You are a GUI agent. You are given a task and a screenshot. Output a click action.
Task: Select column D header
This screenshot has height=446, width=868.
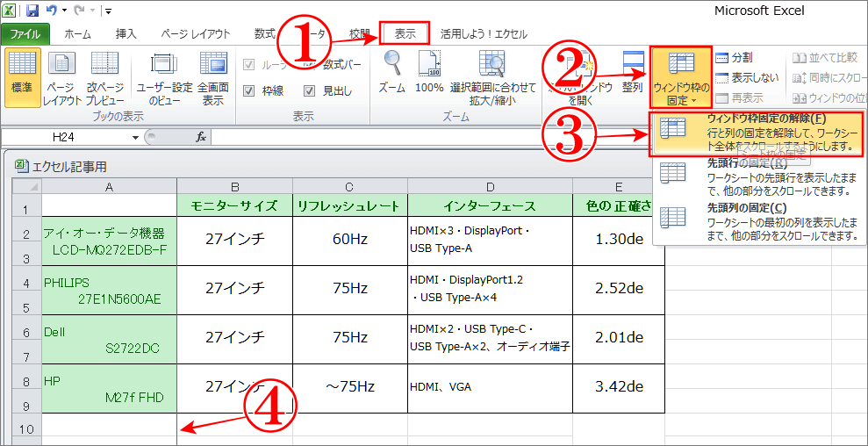490,187
